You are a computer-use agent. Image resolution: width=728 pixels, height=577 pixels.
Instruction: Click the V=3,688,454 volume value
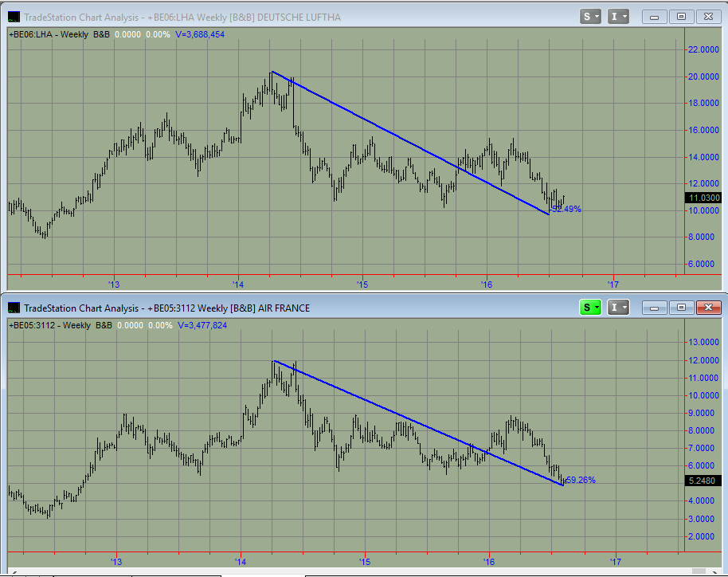coord(200,34)
